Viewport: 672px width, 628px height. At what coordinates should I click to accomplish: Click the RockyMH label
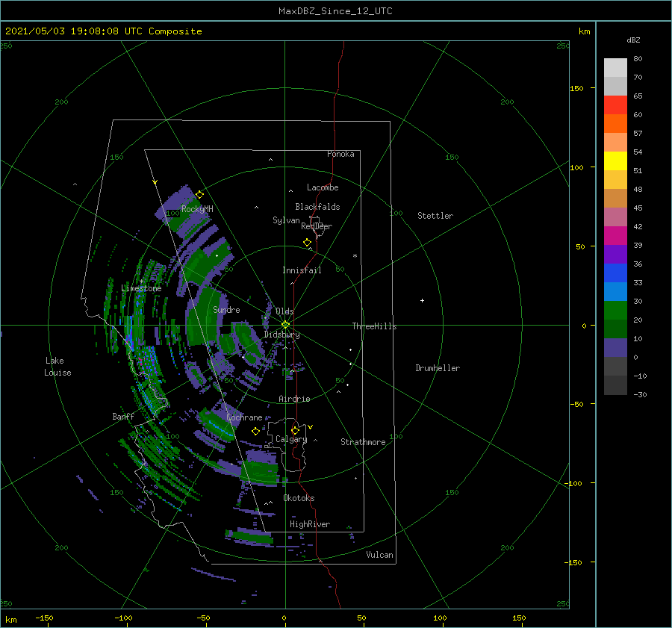(x=197, y=209)
